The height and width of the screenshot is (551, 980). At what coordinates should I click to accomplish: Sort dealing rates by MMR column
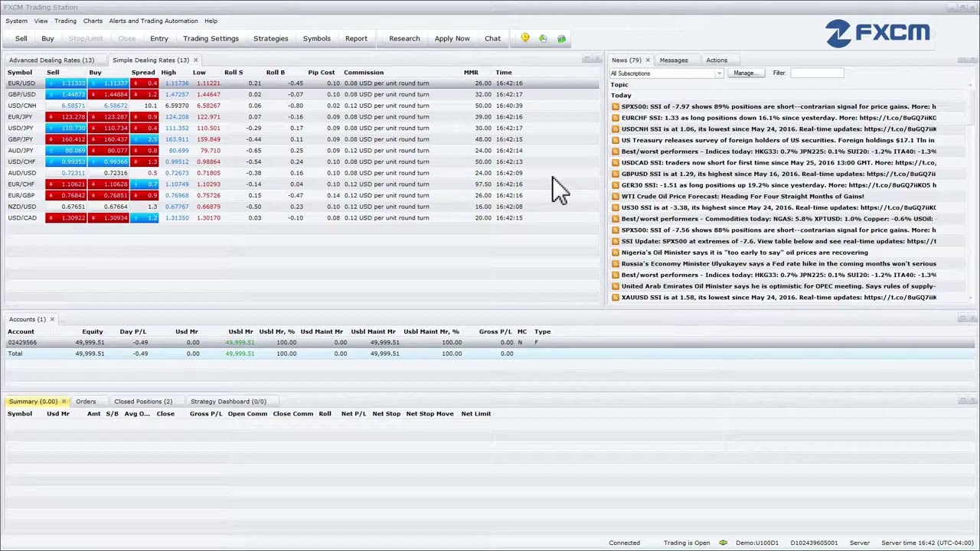pyautogui.click(x=471, y=73)
